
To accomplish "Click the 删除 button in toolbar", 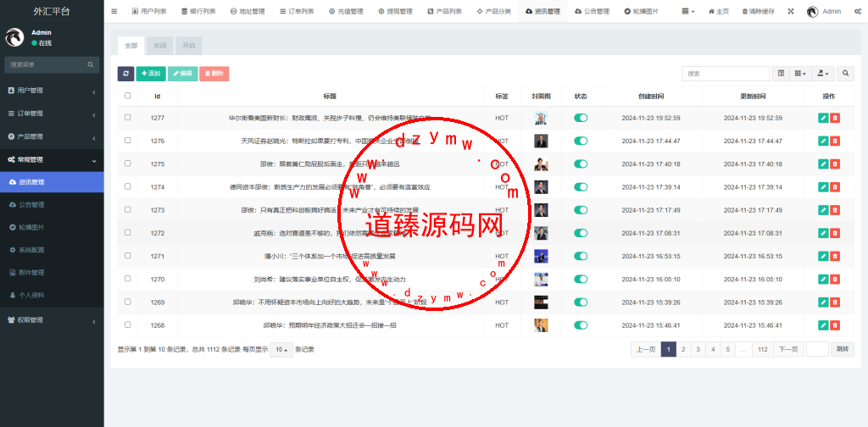I will tap(214, 74).
